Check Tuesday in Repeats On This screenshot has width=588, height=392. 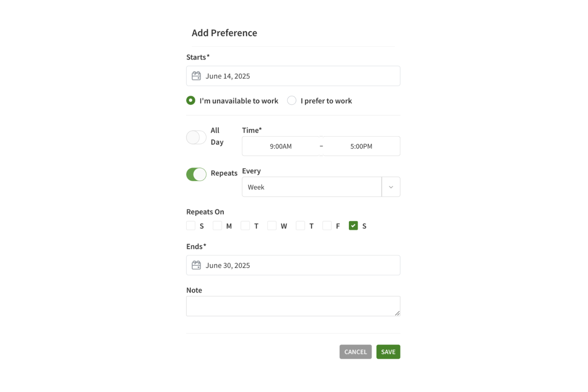pyautogui.click(x=245, y=225)
